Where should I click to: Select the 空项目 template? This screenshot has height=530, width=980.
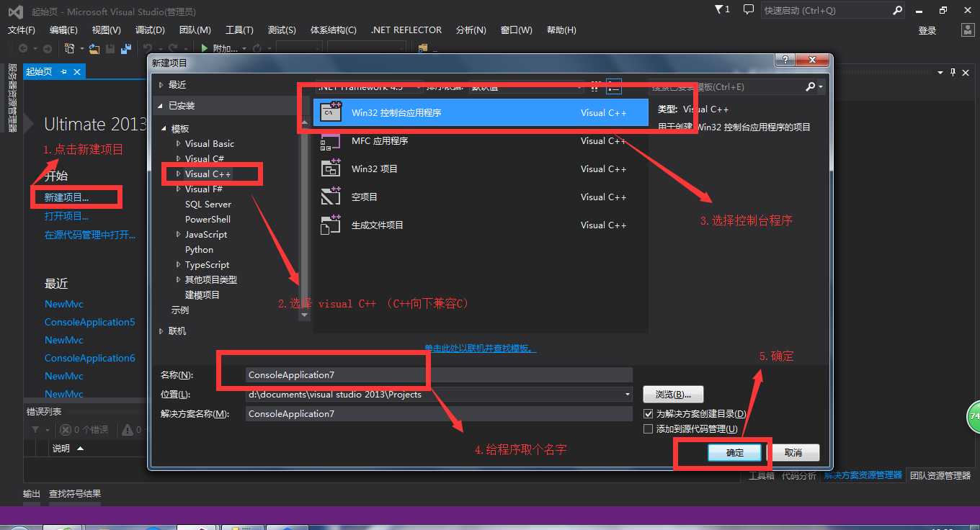(x=481, y=197)
